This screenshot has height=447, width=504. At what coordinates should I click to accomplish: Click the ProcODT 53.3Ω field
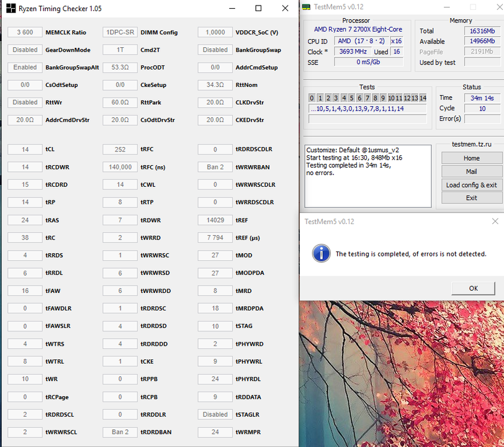pos(120,67)
